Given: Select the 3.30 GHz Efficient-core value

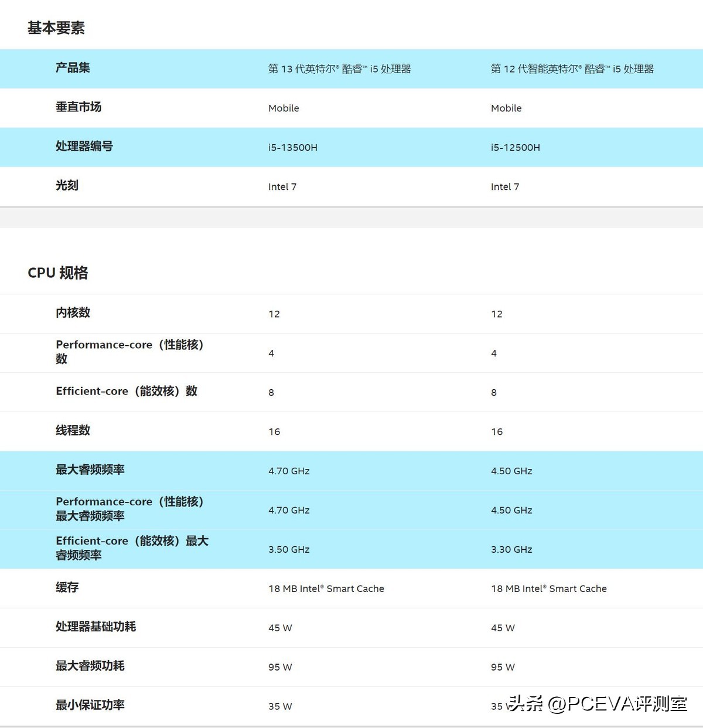Looking at the screenshot, I should point(511,549).
